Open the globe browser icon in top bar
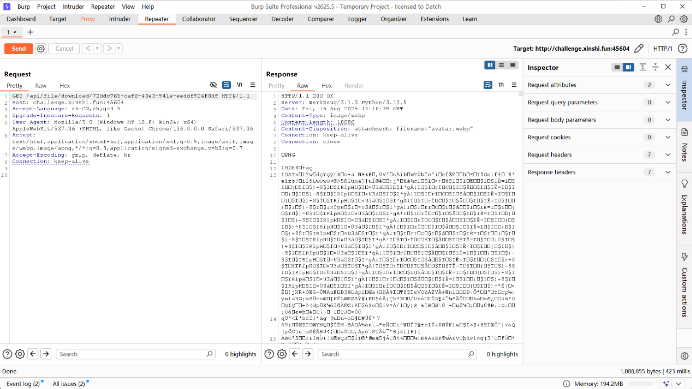The width and height of the screenshot is (692, 389). 658,19
